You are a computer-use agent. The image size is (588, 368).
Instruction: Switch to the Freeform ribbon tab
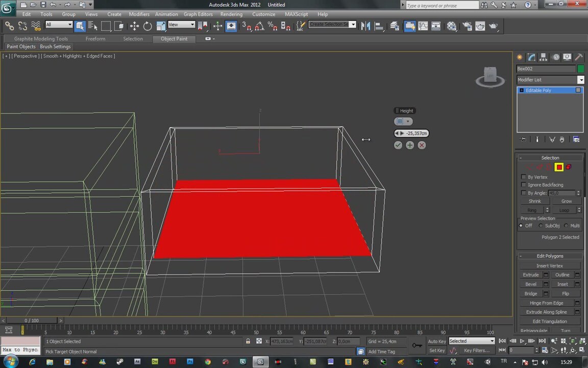95,39
